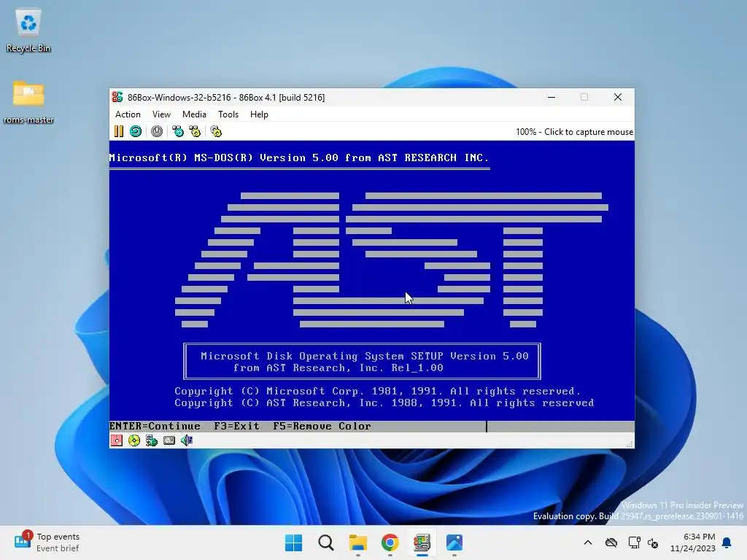
Task: Open the Top events widget
Action: [47, 542]
